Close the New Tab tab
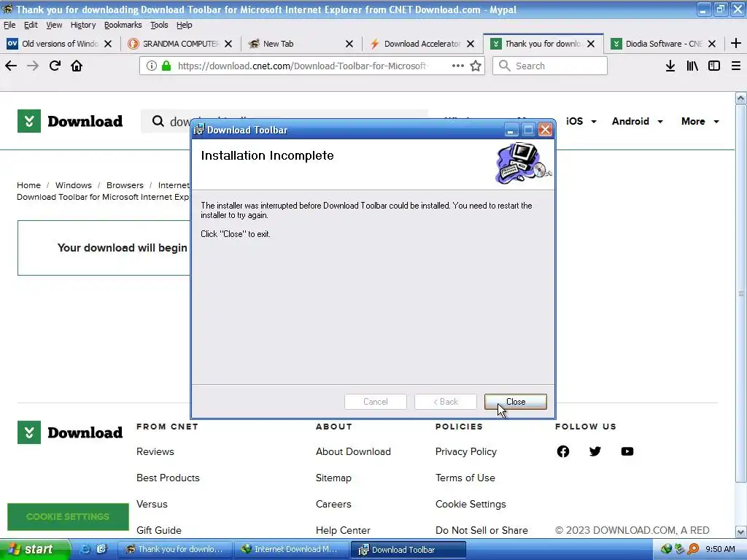Image resolution: width=747 pixels, height=560 pixels. (x=349, y=44)
